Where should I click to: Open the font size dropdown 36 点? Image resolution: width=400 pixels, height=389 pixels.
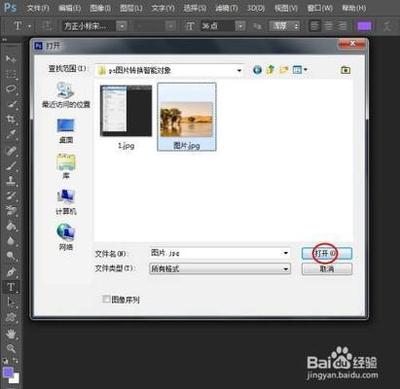[x=240, y=26]
